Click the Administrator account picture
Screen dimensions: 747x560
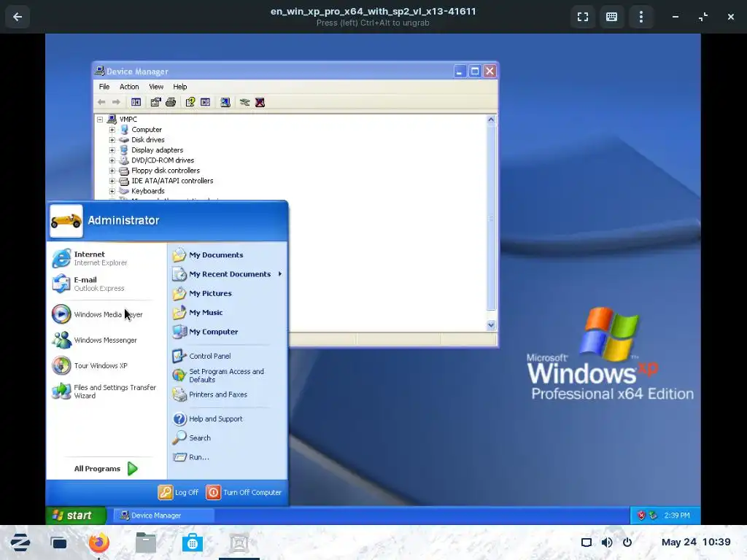(66, 221)
